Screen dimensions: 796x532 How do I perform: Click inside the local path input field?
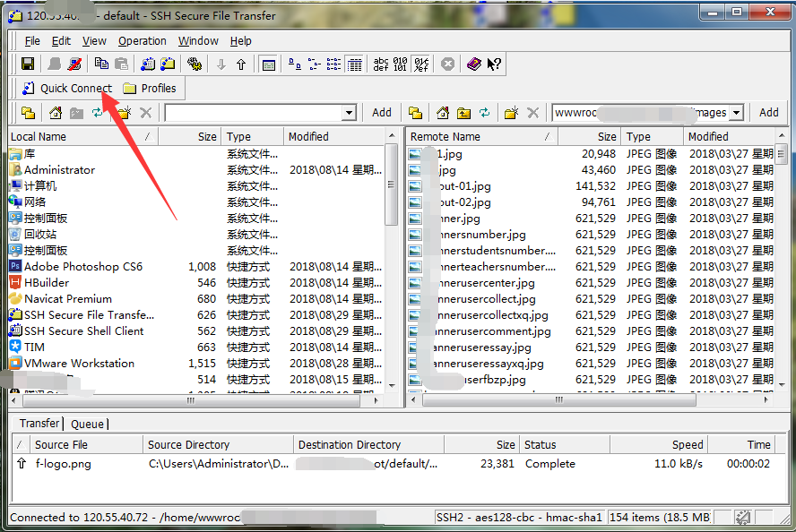pyautogui.click(x=254, y=113)
